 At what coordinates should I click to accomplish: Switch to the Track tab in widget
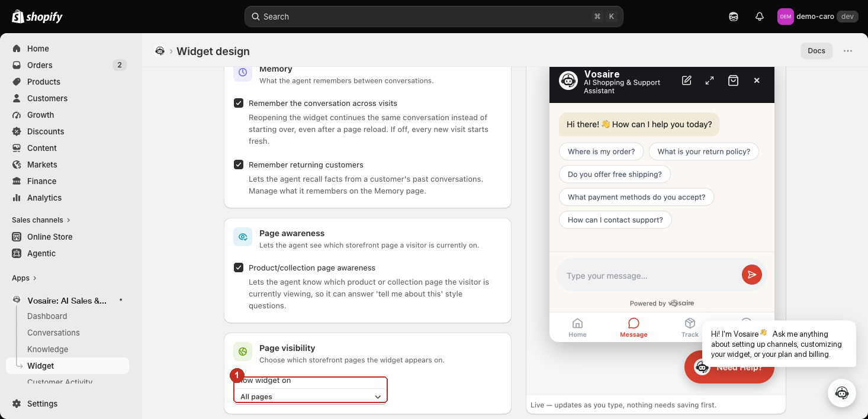coord(690,327)
